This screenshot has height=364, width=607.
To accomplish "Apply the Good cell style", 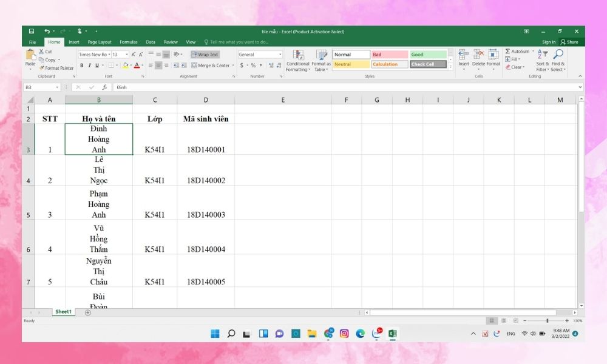I will (428, 55).
